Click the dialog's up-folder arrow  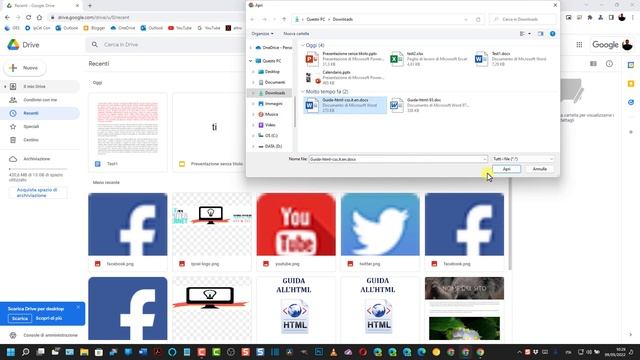coord(284,19)
